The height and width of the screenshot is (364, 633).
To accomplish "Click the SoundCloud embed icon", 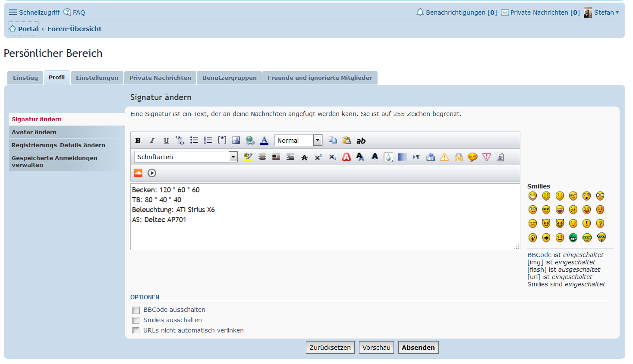I will coord(138,173).
